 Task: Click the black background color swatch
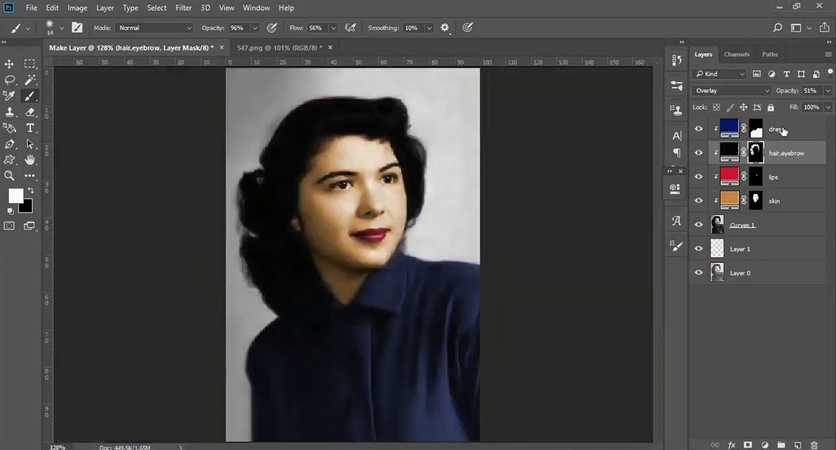point(27,207)
